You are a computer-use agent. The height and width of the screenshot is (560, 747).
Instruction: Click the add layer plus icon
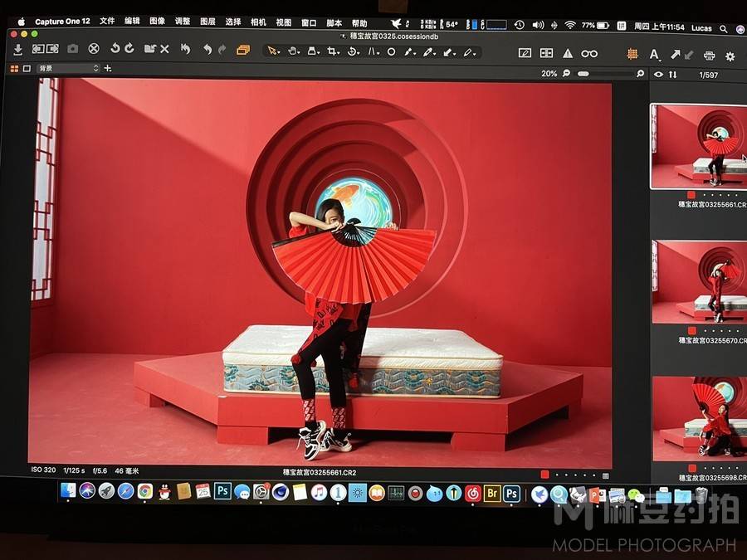click(108, 69)
